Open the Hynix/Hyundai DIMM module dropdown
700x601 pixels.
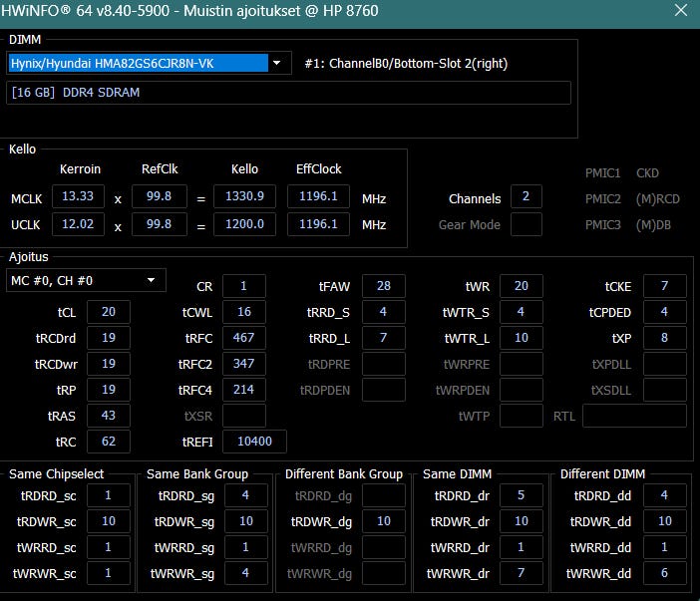(140, 64)
